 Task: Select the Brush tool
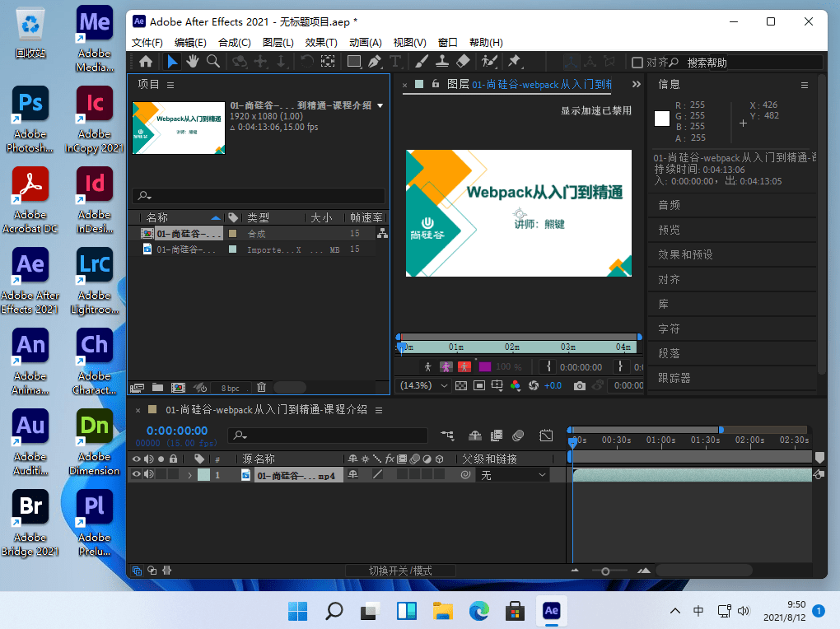click(x=422, y=62)
